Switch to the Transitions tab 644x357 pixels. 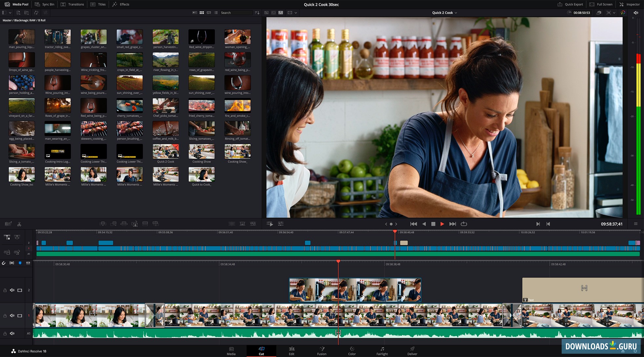tap(73, 4)
